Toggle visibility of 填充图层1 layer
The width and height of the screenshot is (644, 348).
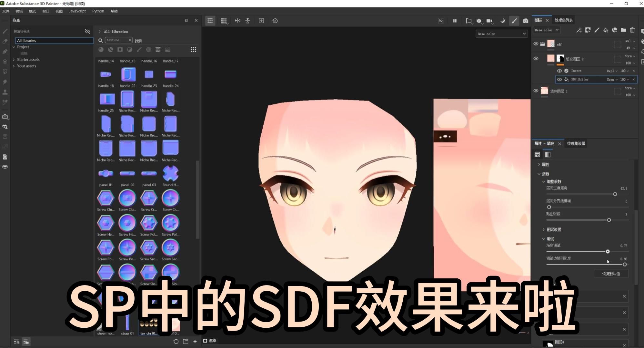(x=536, y=91)
